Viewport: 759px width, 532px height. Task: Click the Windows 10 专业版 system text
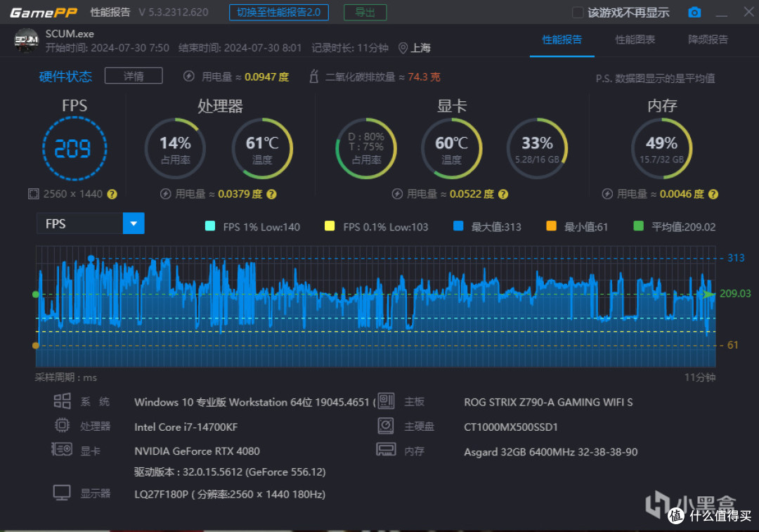[x=255, y=402]
